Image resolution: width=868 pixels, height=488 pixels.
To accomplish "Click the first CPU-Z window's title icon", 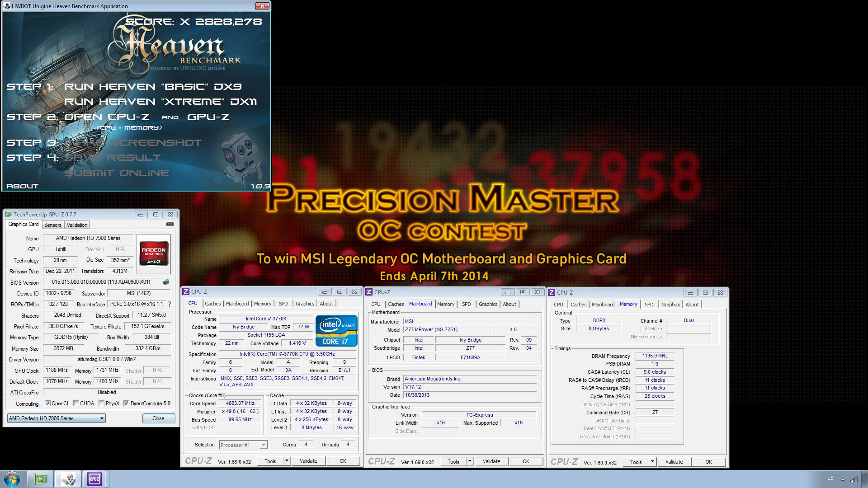I will point(186,292).
